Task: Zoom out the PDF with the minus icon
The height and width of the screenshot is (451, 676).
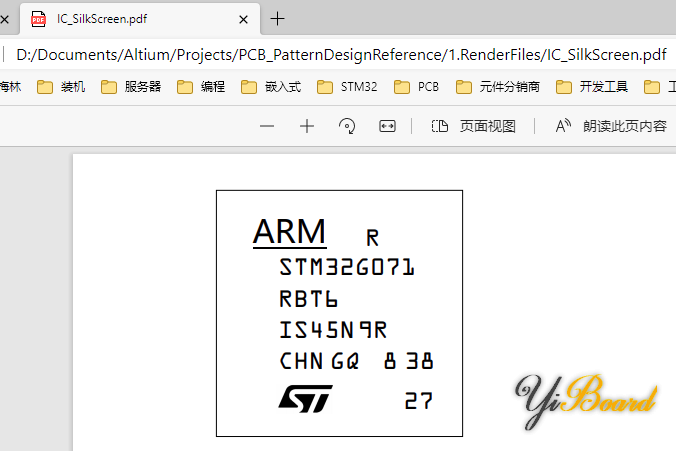Action: pyautogui.click(x=267, y=126)
